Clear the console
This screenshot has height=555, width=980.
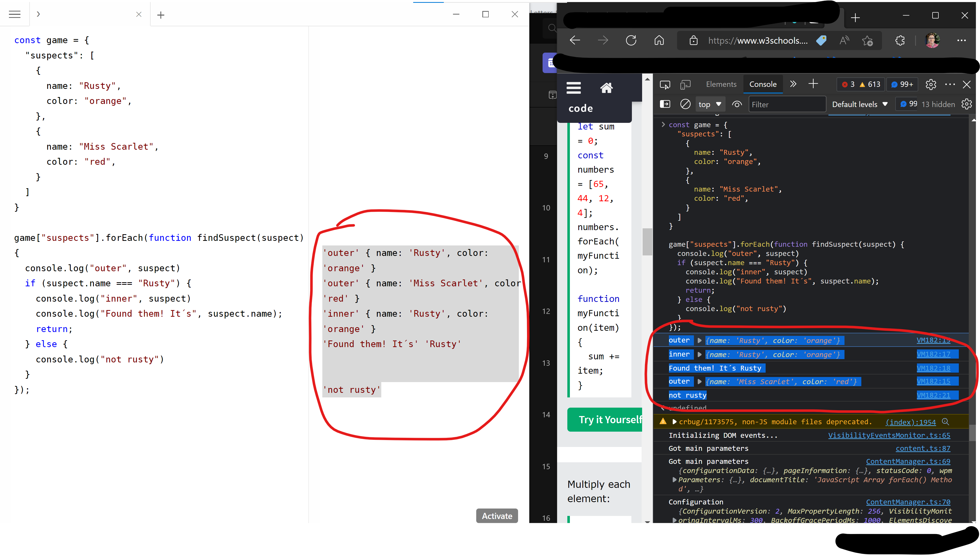(x=685, y=104)
